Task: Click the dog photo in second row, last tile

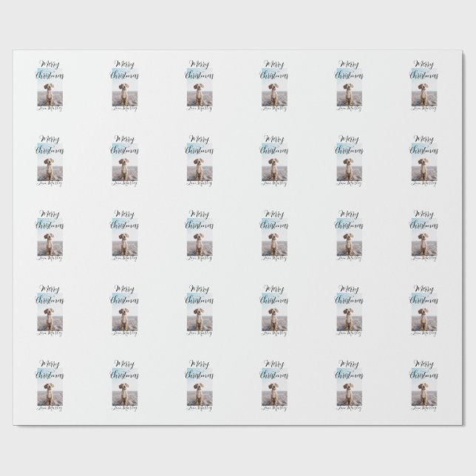Action: click(x=424, y=167)
